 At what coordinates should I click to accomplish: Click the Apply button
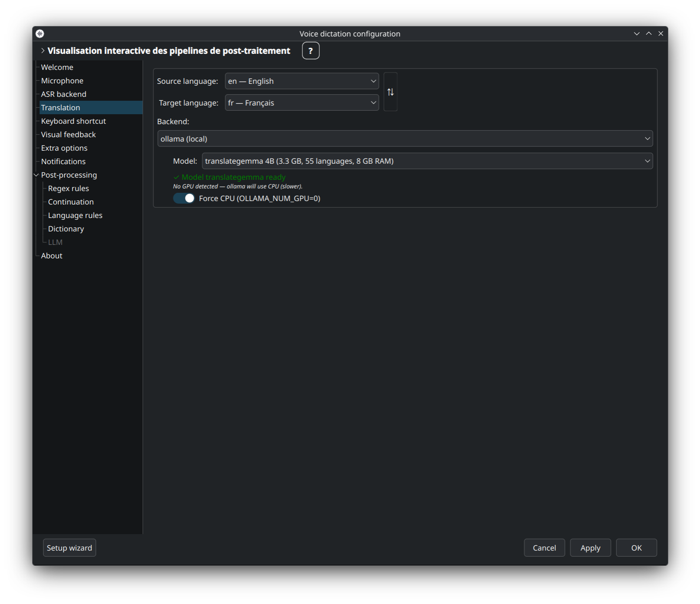[x=590, y=548]
